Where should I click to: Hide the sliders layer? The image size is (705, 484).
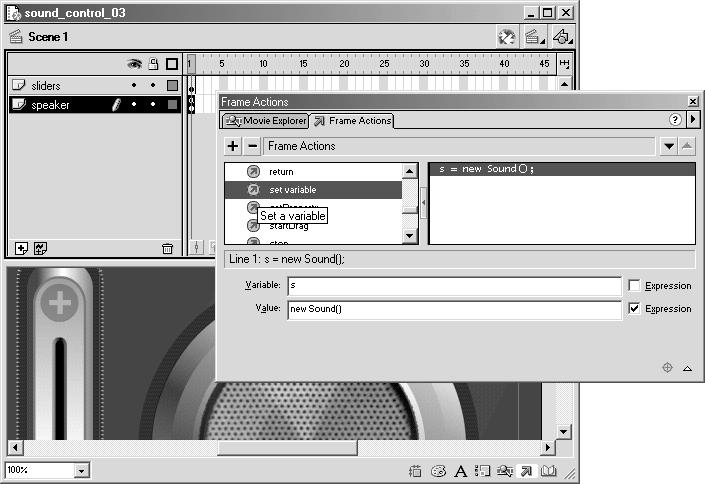tap(134, 85)
